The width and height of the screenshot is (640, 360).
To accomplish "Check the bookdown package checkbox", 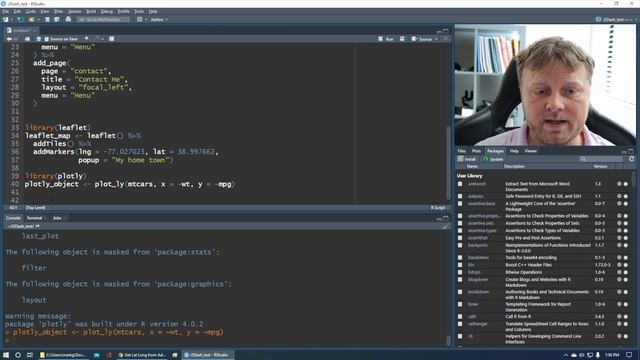I will point(460,292).
